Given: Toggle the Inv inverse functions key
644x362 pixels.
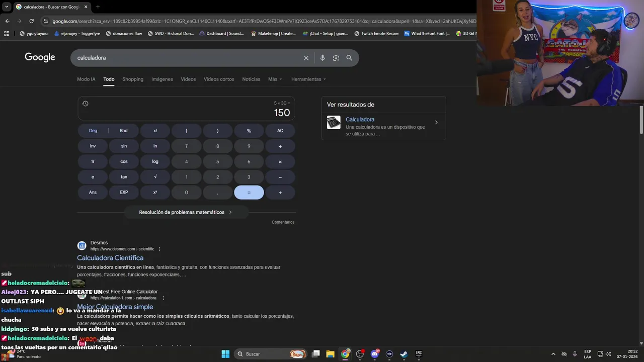Looking at the screenshot, I should click(93, 146).
